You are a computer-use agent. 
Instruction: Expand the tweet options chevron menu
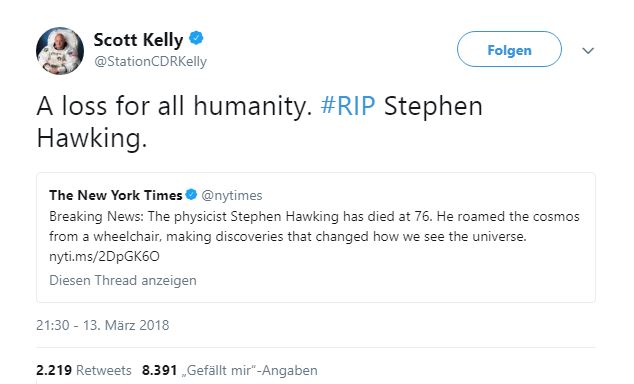[x=588, y=51]
